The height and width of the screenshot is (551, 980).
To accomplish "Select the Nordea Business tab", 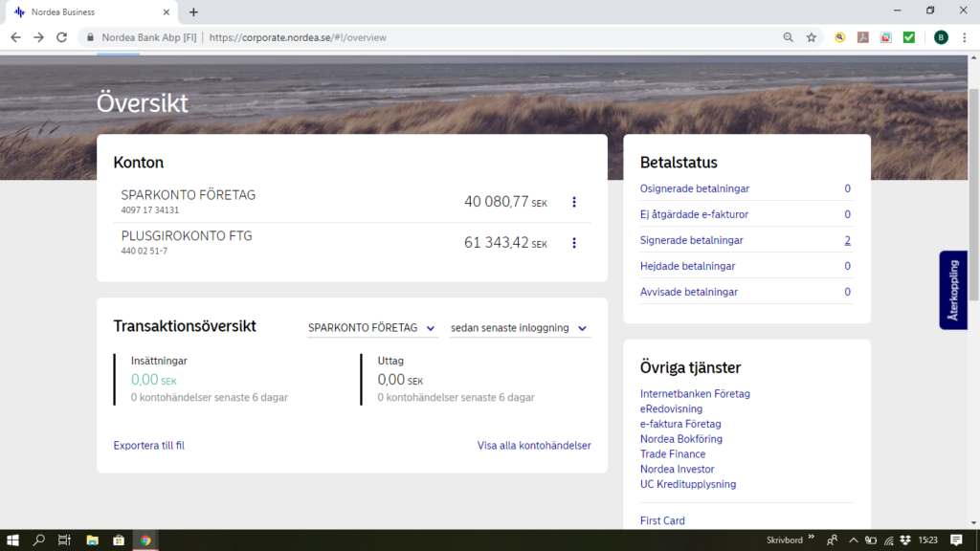I will click(89, 11).
